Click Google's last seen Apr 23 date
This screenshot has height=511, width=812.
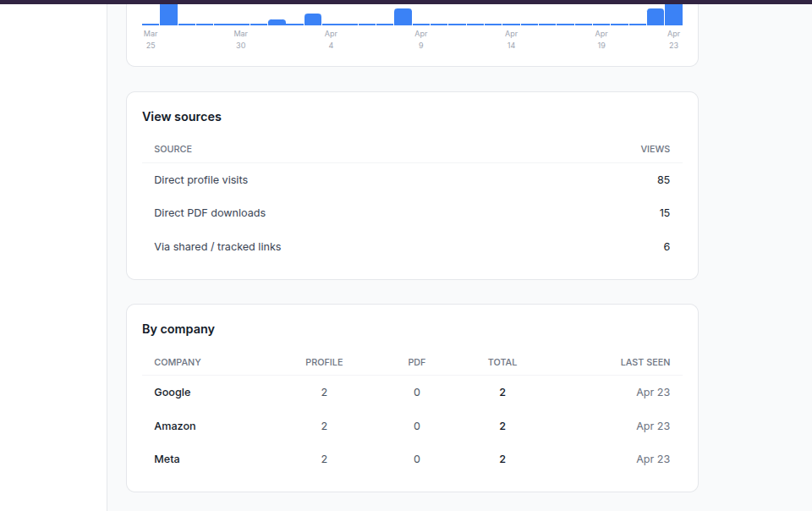pos(653,393)
